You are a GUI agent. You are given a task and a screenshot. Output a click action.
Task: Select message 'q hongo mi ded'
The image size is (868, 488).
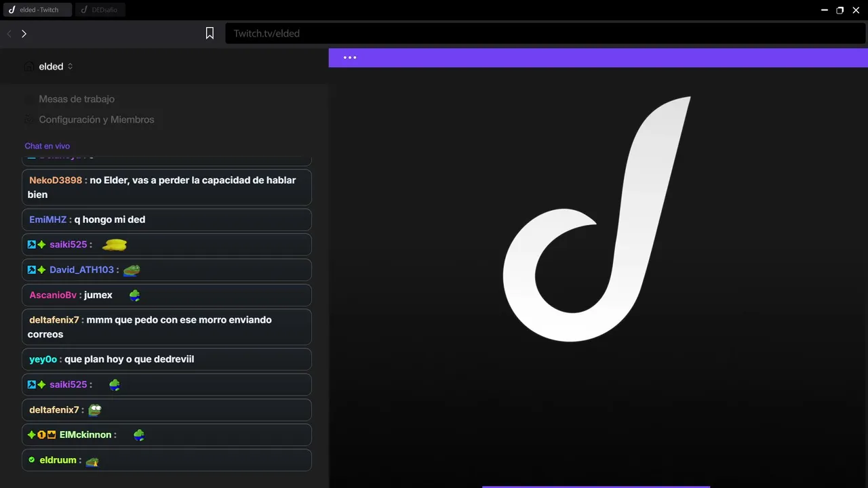pyautogui.click(x=110, y=220)
